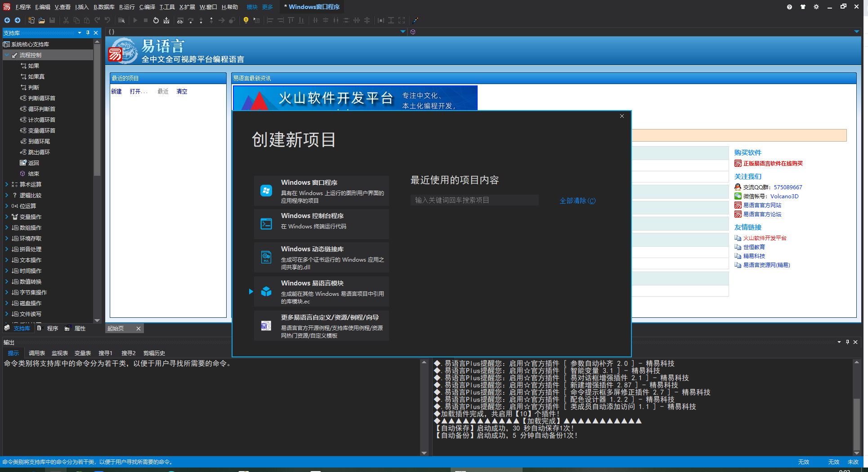
Task: Click the Windows 控制台程序 terminal icon
Action: point(266,223)
